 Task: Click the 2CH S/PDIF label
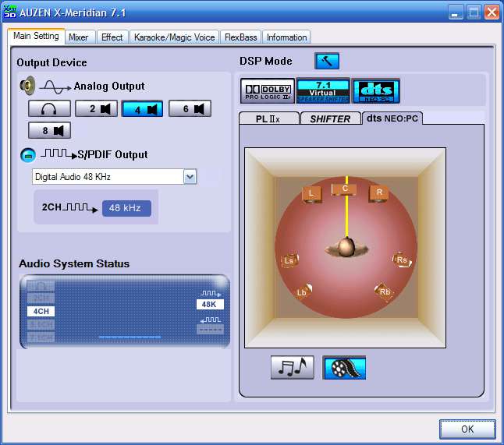(x=51, y=207)
